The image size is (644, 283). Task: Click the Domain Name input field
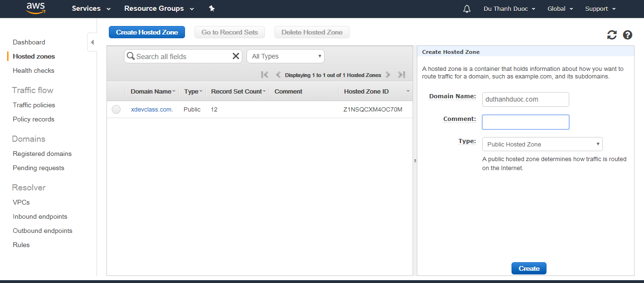(525, 99)
